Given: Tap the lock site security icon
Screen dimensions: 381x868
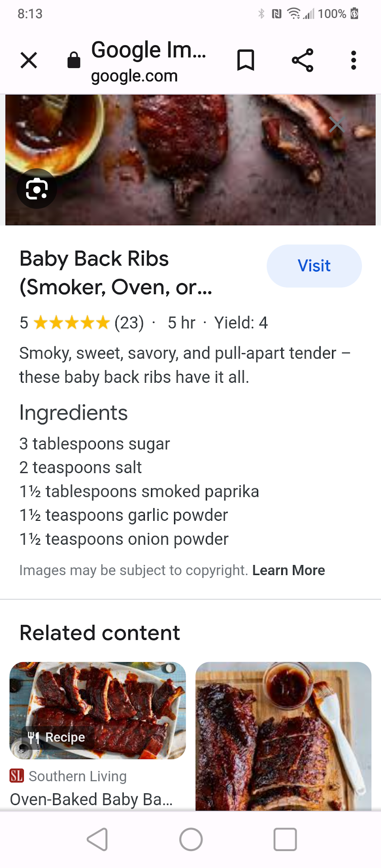Looking at the screenshot, I should point(74,60).
